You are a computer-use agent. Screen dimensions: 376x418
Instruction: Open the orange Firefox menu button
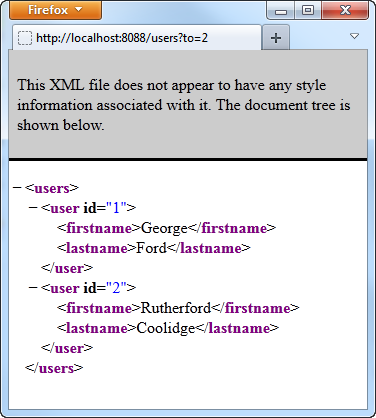pyautogui.click(x=55, y=10)
